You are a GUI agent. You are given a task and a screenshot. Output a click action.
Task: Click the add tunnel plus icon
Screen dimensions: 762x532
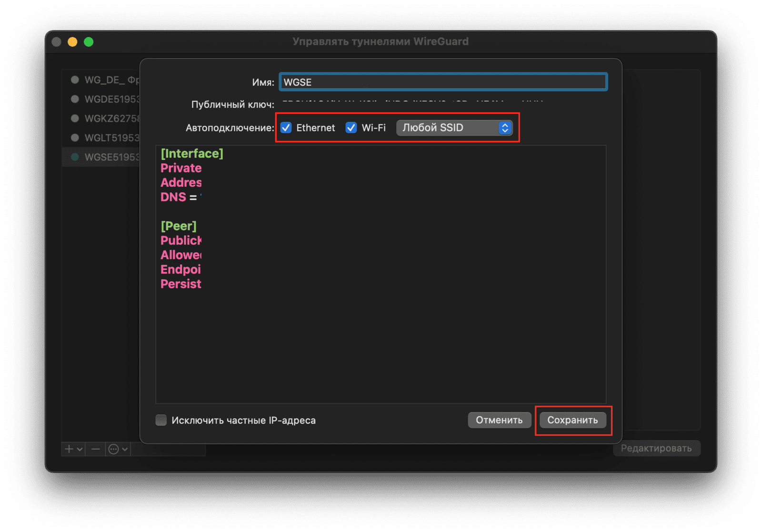pos(70,449)
